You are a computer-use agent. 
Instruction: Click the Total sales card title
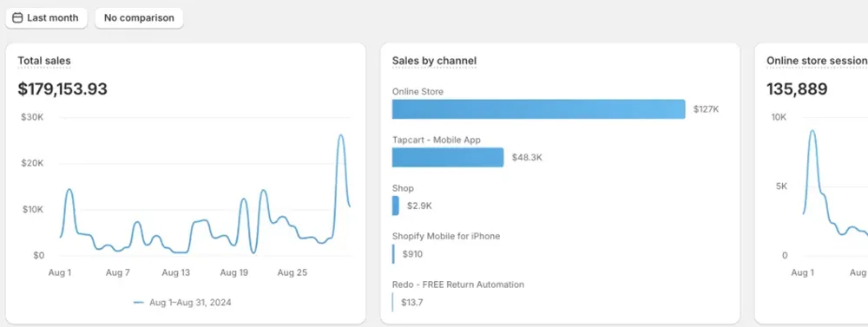pyautogui.click(x=44, y=61)
